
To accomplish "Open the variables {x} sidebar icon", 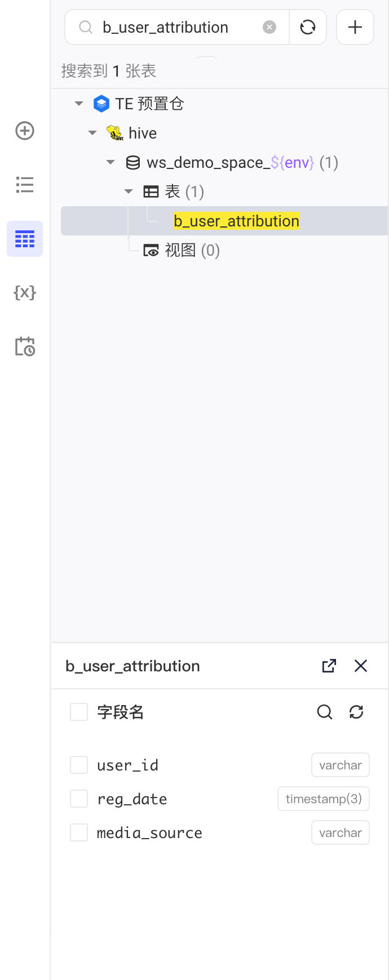I will tap(25, 292).
